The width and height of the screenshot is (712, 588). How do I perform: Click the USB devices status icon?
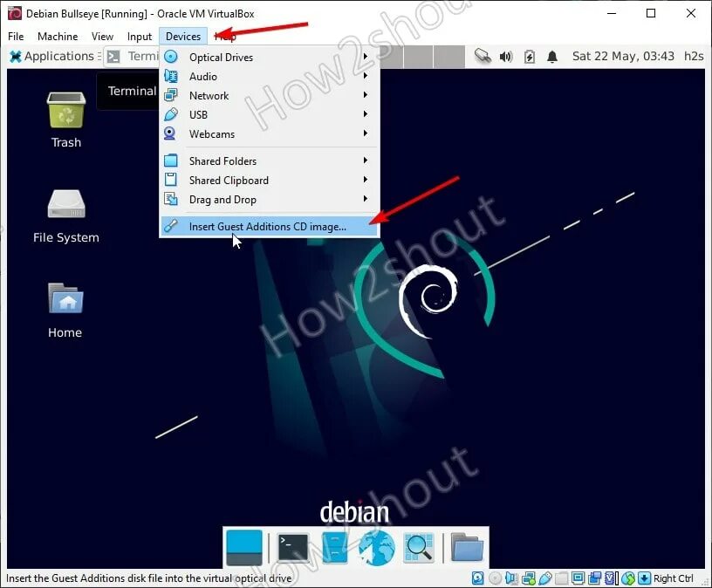pos(544,578)
